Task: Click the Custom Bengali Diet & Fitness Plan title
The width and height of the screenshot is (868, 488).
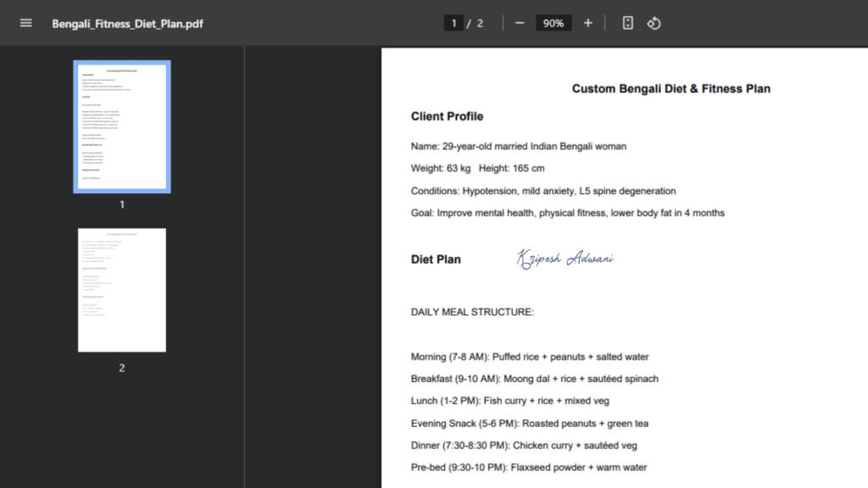Action: point(670,89)
